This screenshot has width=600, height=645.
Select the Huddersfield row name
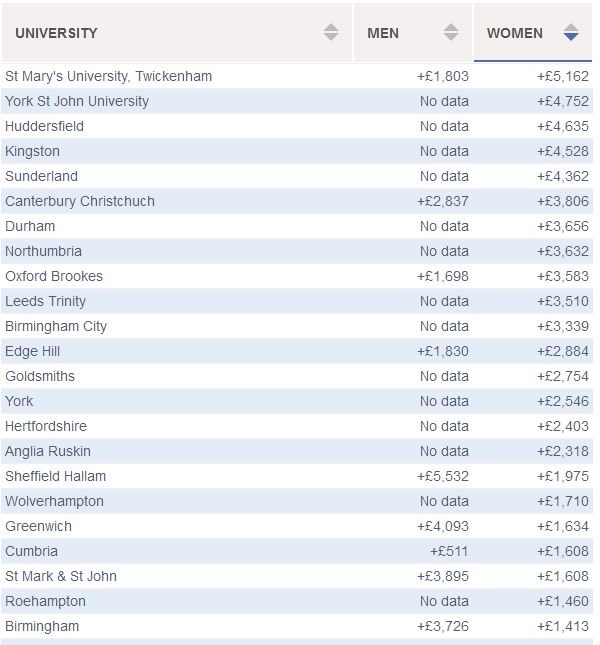[44, 126]
